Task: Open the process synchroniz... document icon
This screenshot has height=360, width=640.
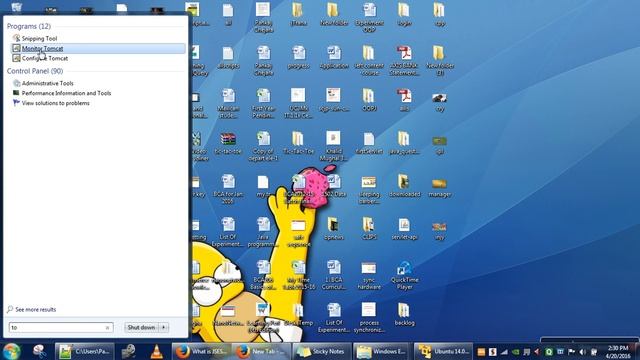Action: coord(369,317)
